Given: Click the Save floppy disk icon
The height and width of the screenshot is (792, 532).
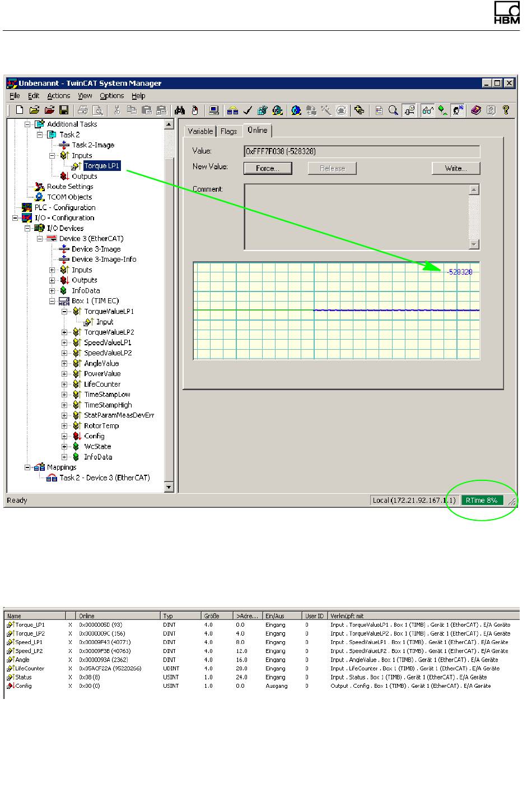Looking at the screenshot, I should click(x=64, y=110).
